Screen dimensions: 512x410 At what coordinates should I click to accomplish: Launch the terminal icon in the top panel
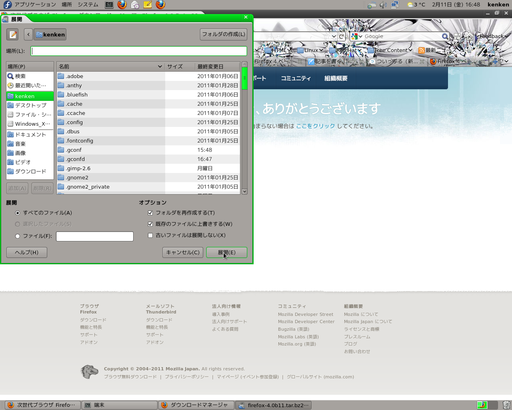point(109,5)
